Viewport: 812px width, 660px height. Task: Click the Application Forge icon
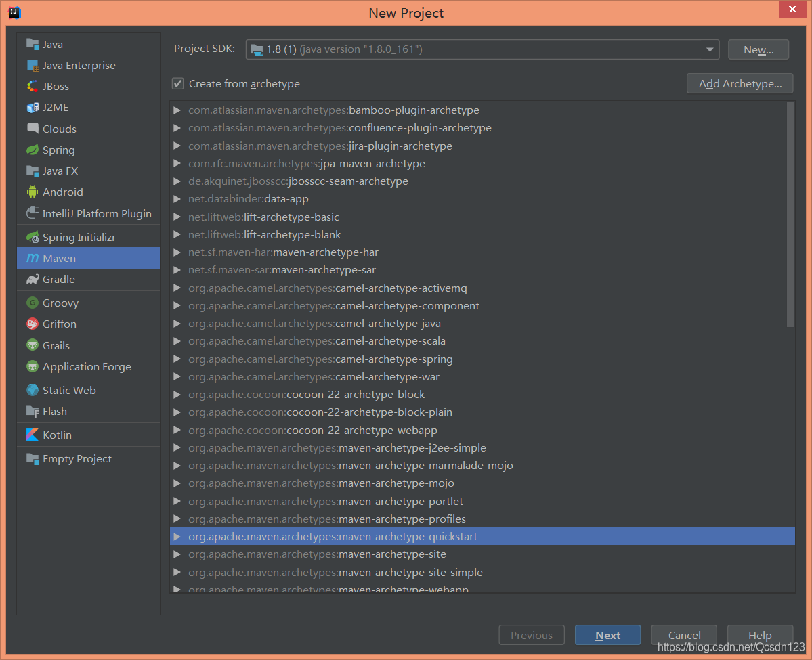pos(33,366)
